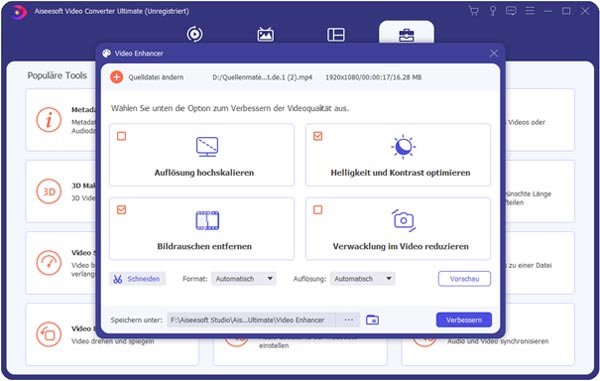Click the Video Enhancer palette icon
Screen dimensions: 600x381
point(106,53)
